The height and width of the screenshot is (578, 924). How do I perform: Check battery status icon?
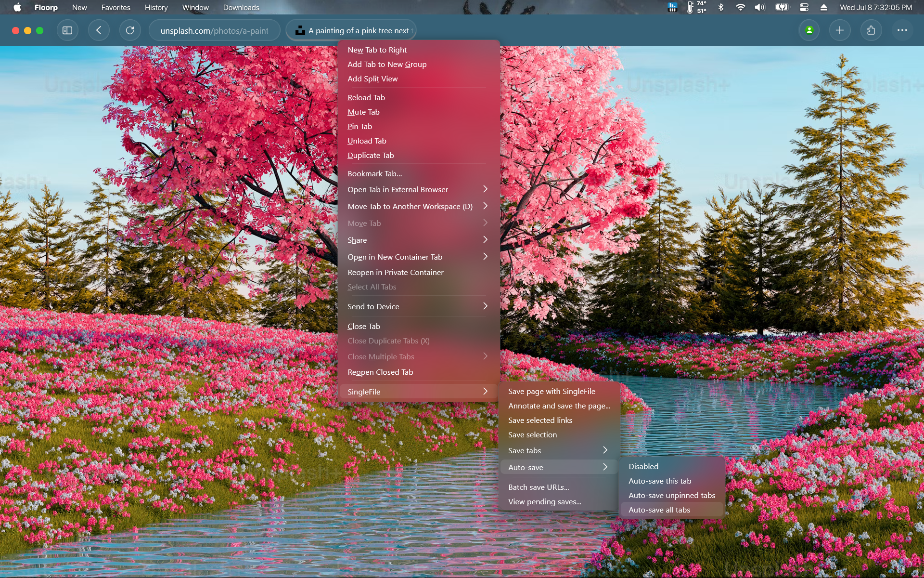coord(782,7)
